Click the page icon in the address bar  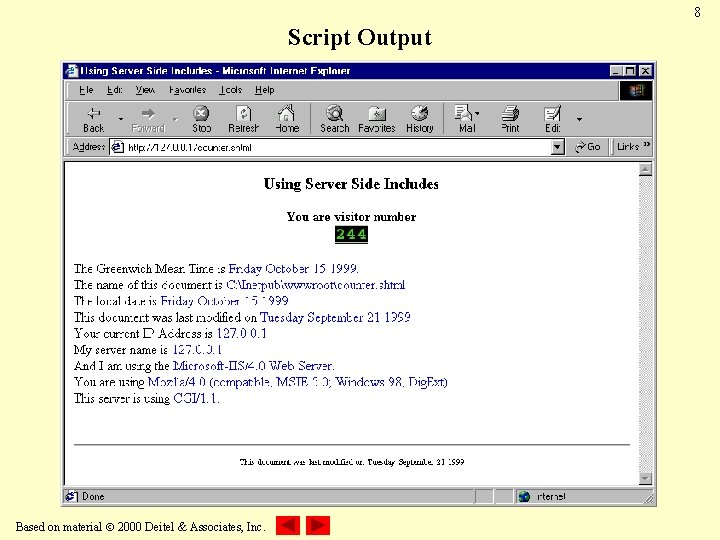point(118,147)
